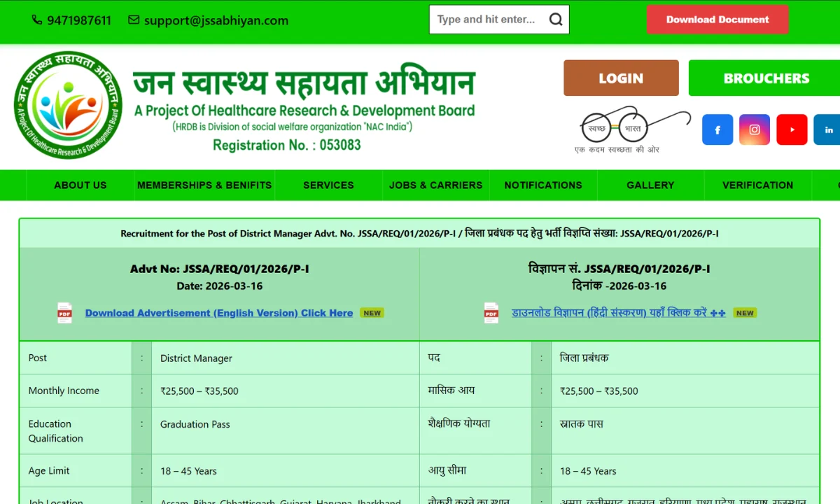Open the Hindi version download advertisement link
The width and height of the screenshot is (840, 504).
(619, 313)
